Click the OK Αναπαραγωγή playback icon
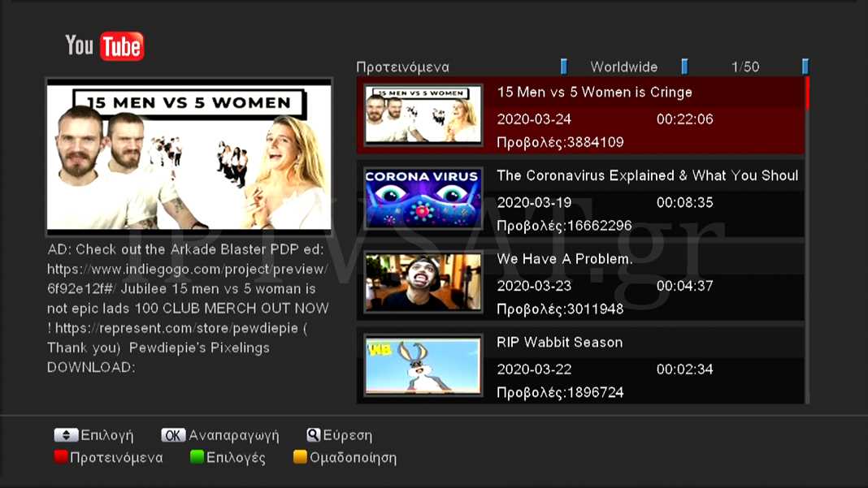Viewport: 868px width, 488px height. pos(173,435)
